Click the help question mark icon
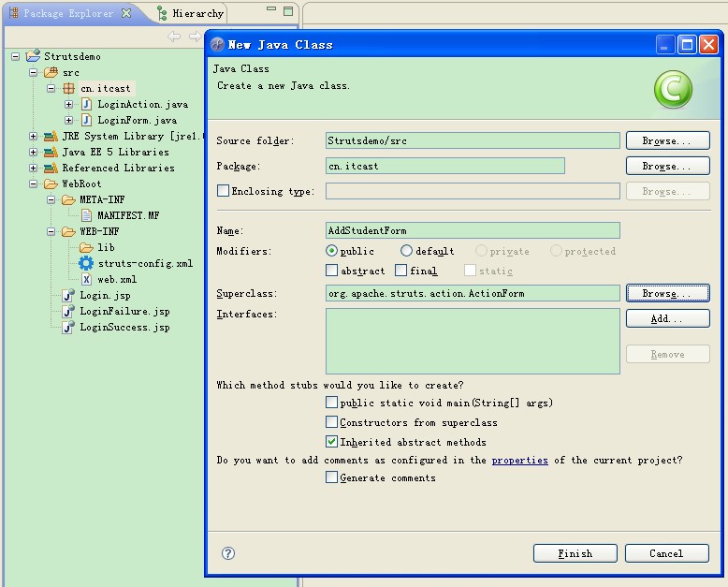 (228, 553)
